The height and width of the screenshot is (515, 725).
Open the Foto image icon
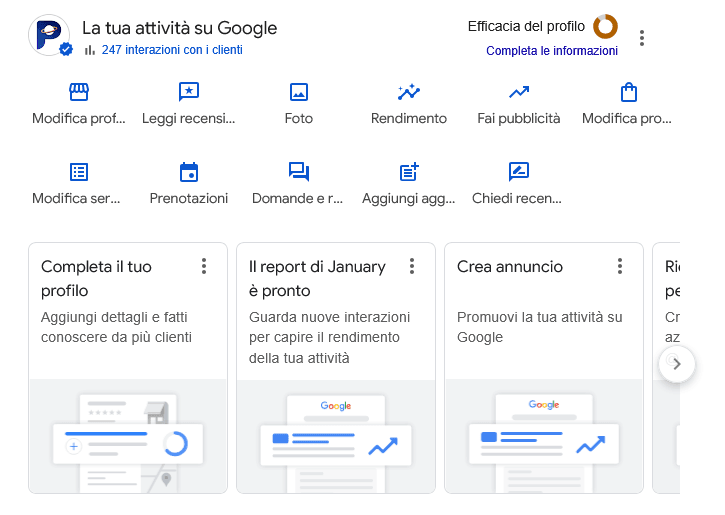click(299, 92)
